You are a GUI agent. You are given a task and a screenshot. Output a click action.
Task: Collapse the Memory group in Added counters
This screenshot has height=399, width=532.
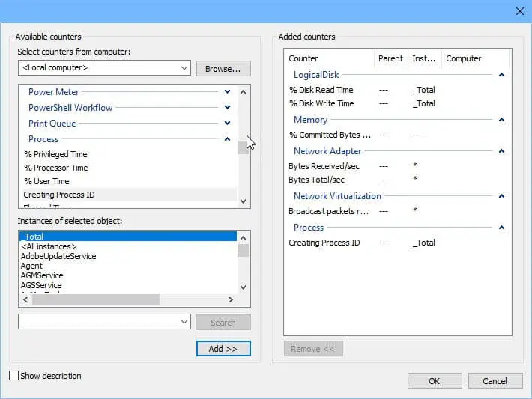point(501,120)
